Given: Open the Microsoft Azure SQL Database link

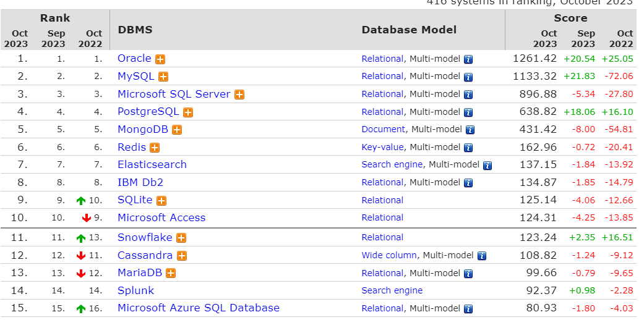Looking at the screenshot, I should (x=199, y=308).
